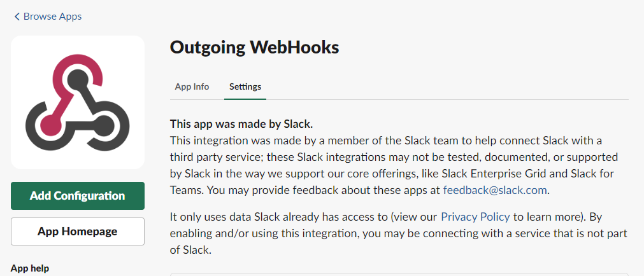Click the App help heading

[30, 268]
